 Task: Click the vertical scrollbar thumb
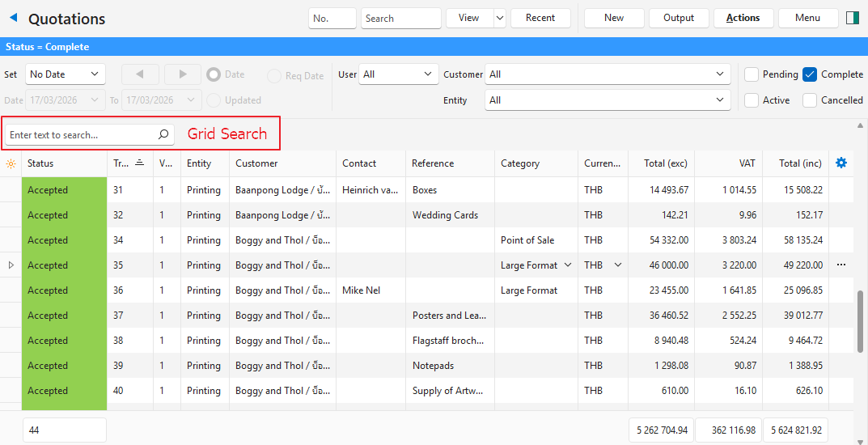point(861,316)
